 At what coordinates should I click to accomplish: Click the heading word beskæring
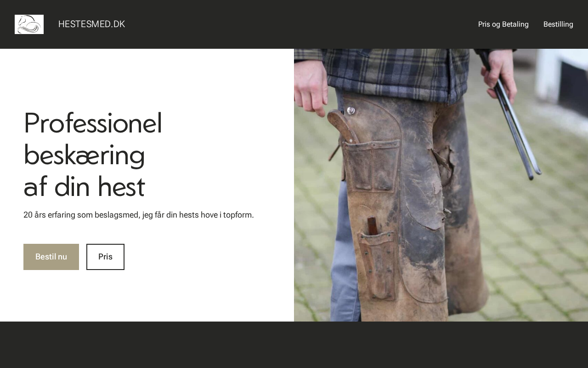84,155
